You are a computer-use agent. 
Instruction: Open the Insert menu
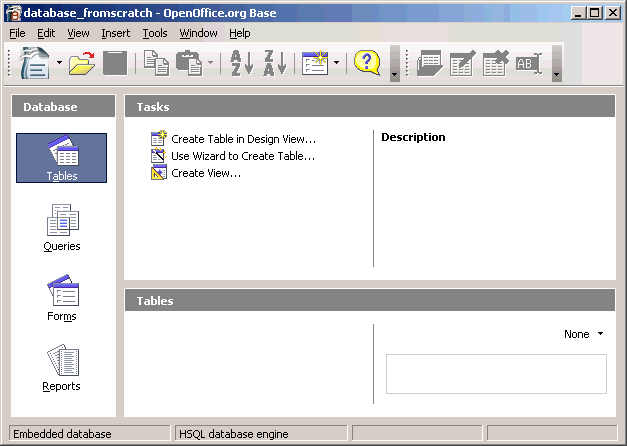pyautogui.click(x=116, y=33)
